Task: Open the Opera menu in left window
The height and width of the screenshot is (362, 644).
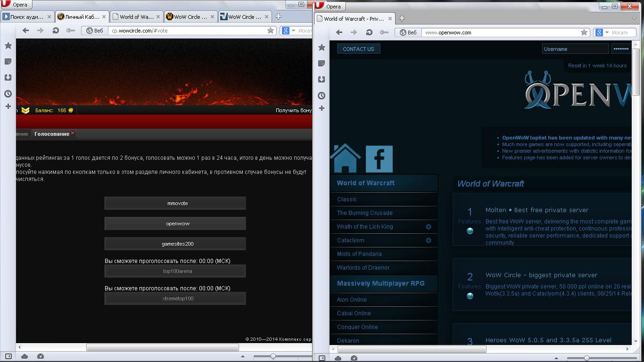Action: pyautogui.click(x=16, y=5)
